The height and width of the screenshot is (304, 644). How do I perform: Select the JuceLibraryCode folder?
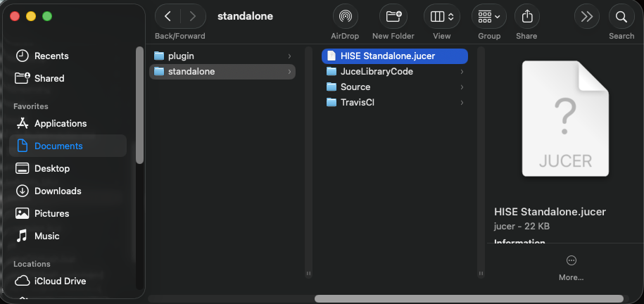click(x=395, y=72)
